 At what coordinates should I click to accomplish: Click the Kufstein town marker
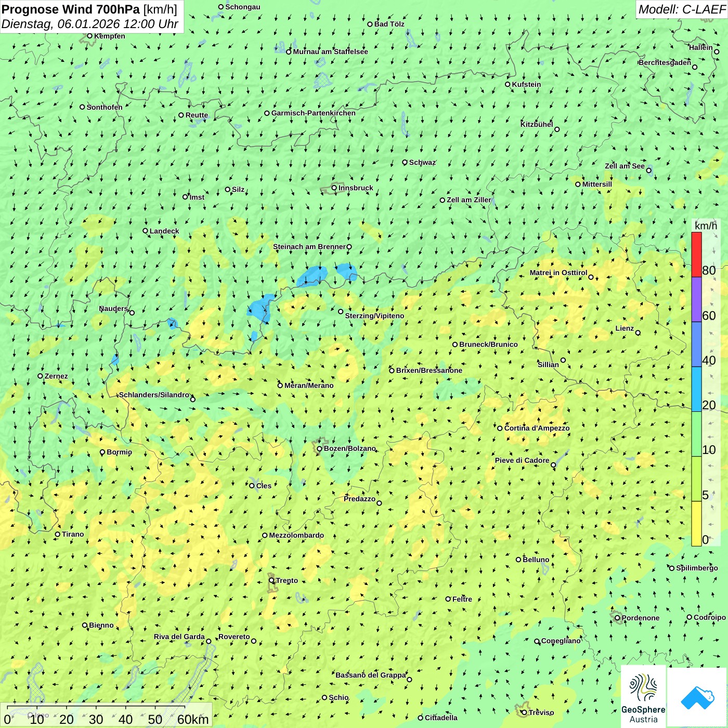coord(508,84)
